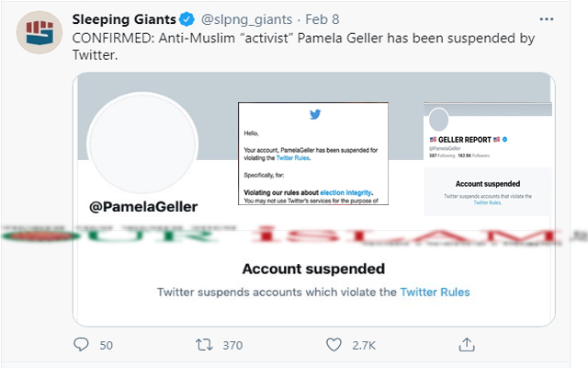
Task: Click the election integrity link
Action: point(345,192)
